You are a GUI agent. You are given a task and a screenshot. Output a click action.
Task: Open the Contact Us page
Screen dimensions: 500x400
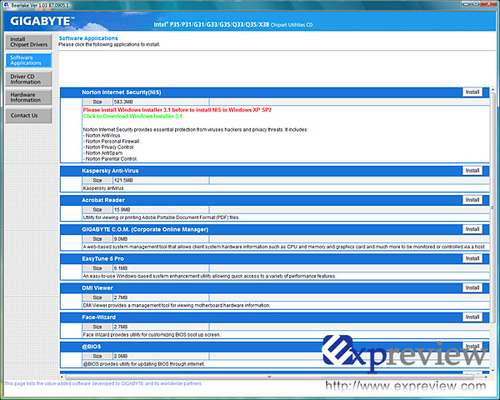(x=29, y=116)
